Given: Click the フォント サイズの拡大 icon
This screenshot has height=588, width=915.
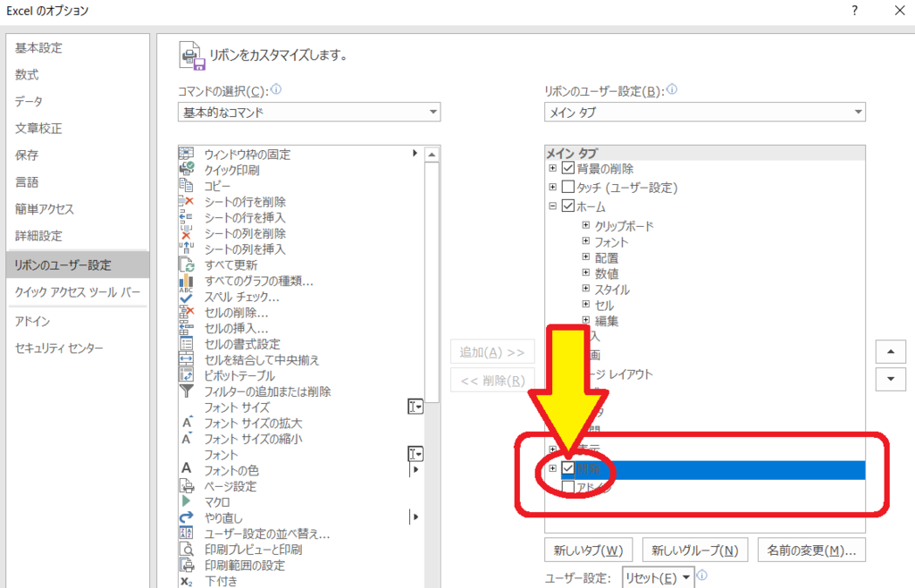Looking at the screenshot, I should [x=186, y=423].
